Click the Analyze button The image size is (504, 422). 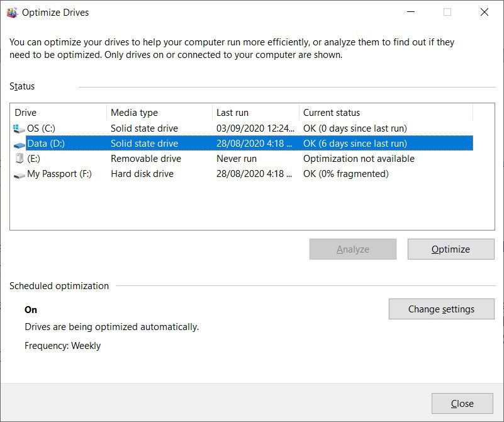[353, 249]
